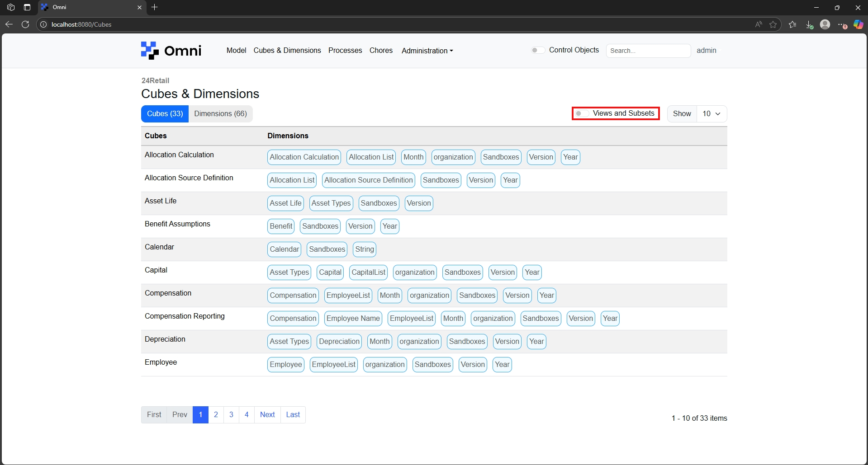Viewport: 868px width, 465px height.
Task: Click in the Search input field
Action: click(x=648, y=51)
